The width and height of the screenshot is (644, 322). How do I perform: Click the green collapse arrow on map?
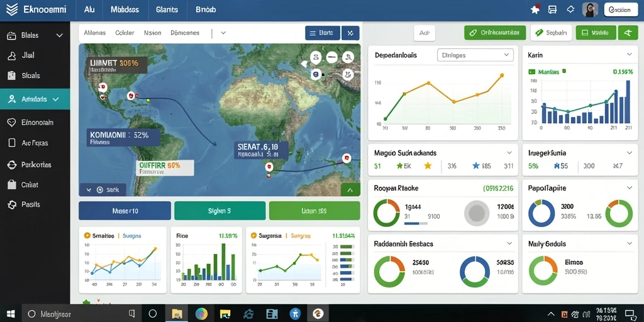click(350, 190)
